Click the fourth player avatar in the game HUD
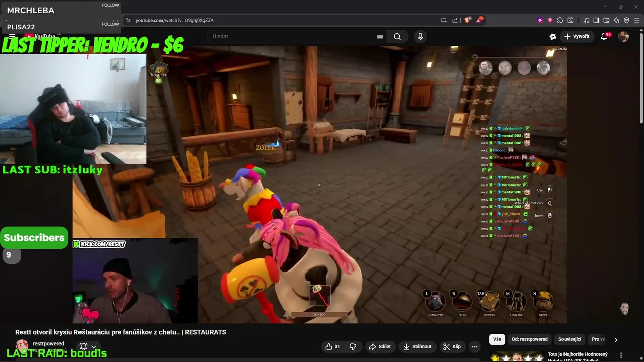Viewport: 644px width, 362px height. 543,68
